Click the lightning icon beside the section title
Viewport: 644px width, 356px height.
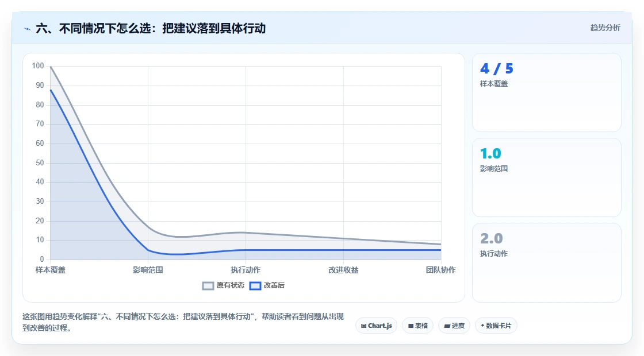tap(28, 29)
